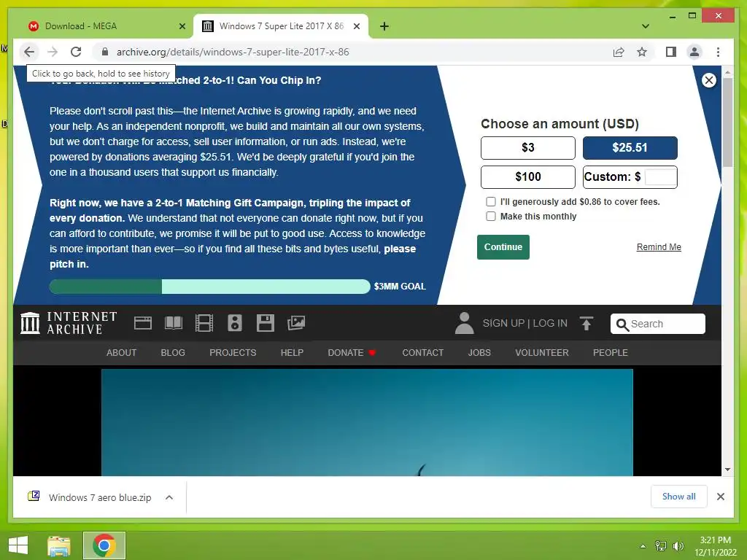Click the page vertical scrollbar thumb

pyautogui.click(x=727, y=122)
